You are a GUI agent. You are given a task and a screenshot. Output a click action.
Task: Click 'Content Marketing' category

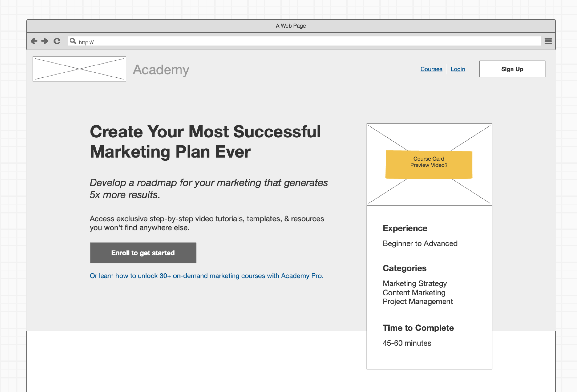414,293
